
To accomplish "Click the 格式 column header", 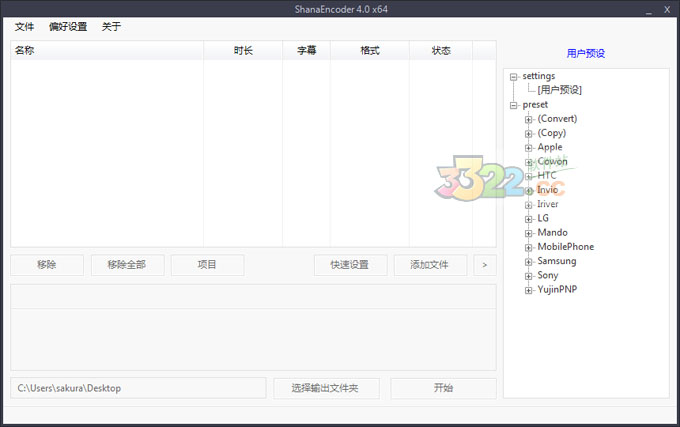I will [369, 51].
